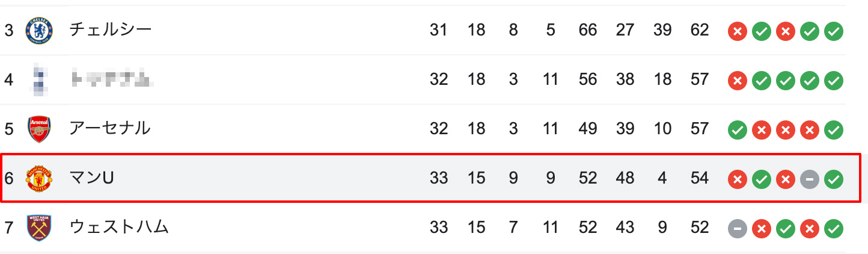
Task: Open the マンU team link
Action: point(92,178)
